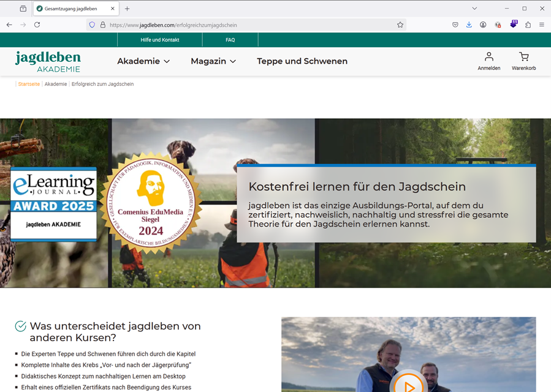Open the FAQ menu item
551x392 pixels.
[230, 39]
